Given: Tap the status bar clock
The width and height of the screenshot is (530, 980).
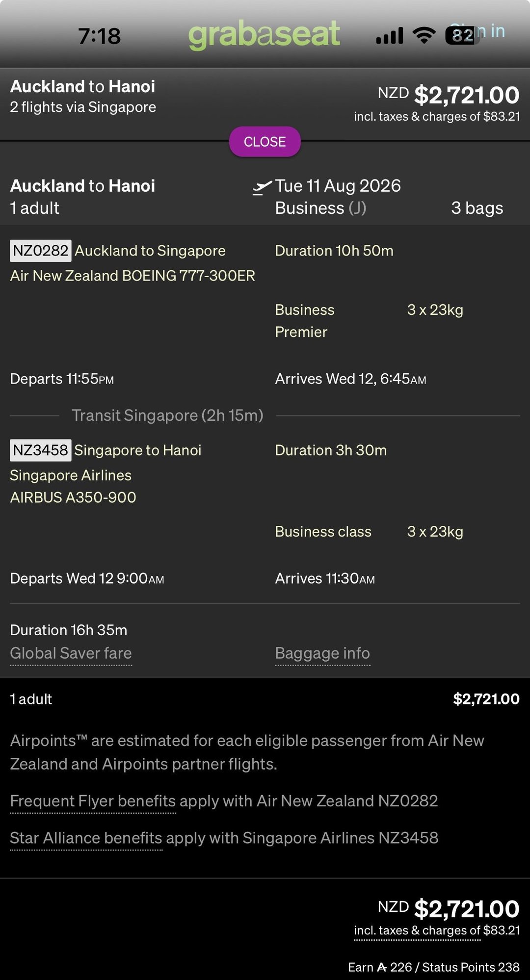Looking at the screenshot, I should [99, 36].
